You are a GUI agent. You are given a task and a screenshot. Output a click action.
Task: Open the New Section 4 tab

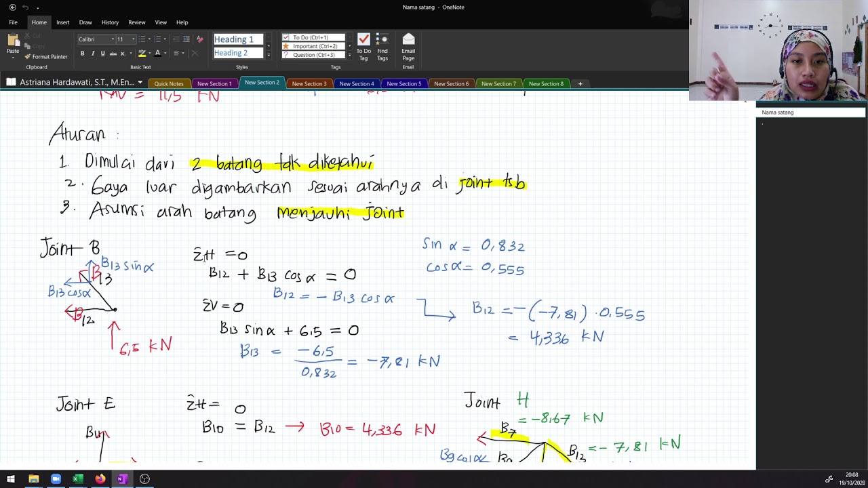pos(356,83)
